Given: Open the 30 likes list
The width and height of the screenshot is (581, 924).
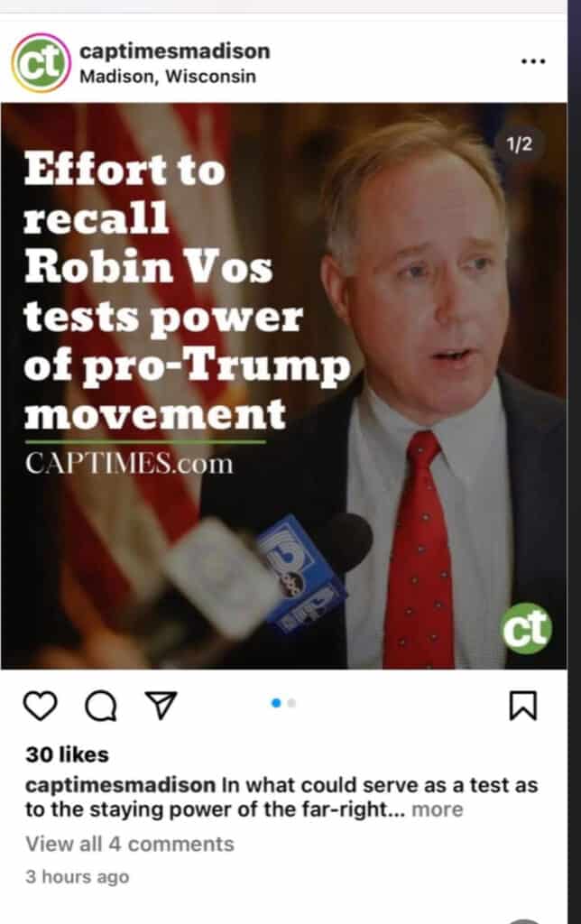Looking at the screenshot, I should (67, 754).
